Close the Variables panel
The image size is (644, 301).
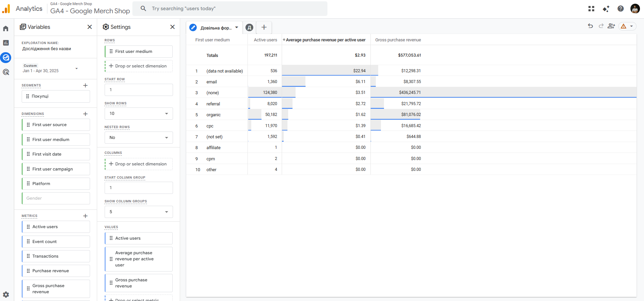point(90,27)
